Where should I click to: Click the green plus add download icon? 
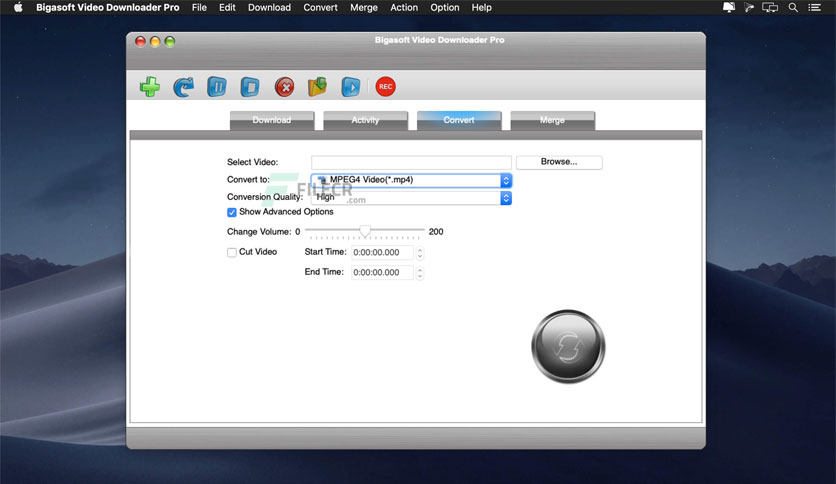(x=150, y=86)
